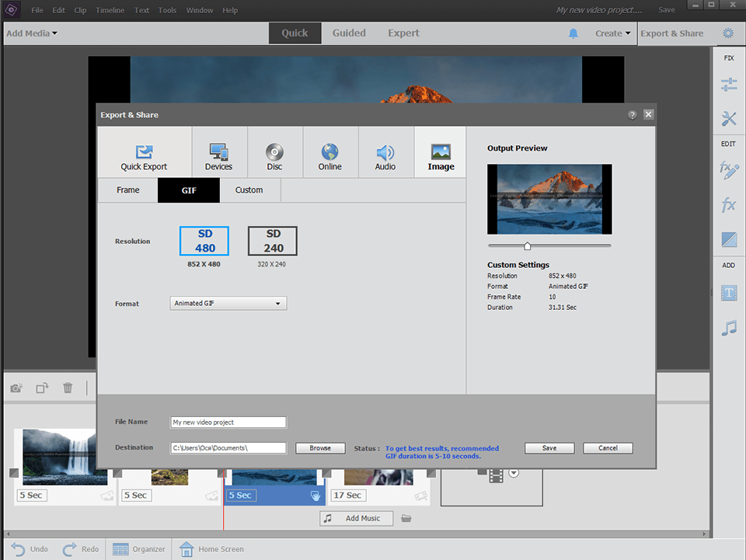Click the rotate clip icon

click(42, 388)
